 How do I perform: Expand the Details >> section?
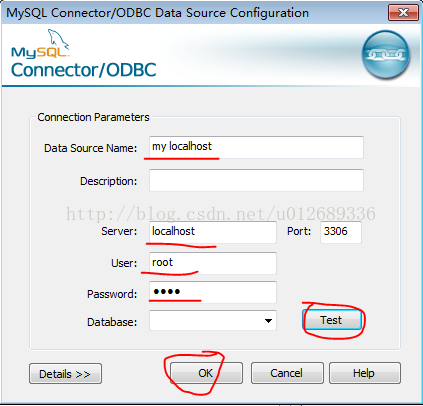tap(65, 374)
